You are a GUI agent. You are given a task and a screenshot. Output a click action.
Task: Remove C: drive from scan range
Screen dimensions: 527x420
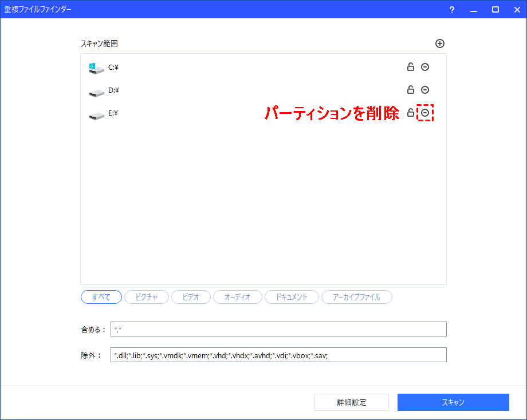click(425, 67)
